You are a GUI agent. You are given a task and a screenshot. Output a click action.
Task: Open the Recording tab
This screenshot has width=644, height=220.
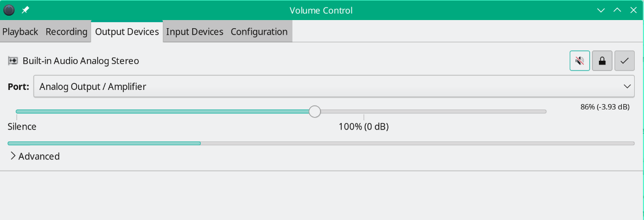[66, 32]
